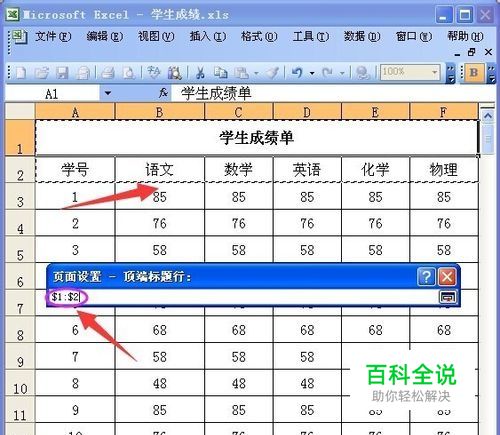Open the 编辑(E) menu
The width and height of the screenshot is (500, 435).
coord(105,36)
